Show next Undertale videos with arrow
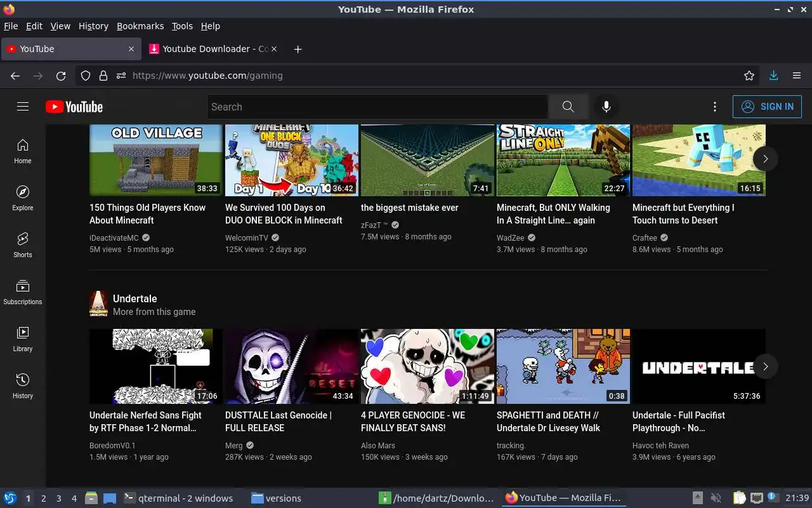Image resolution: width=812 pixels, height=508 pixels. pos(765,366)
